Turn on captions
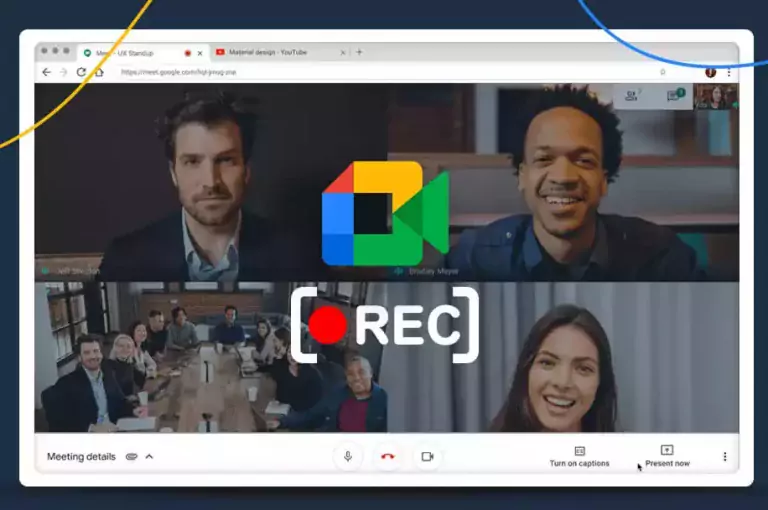 [x=579, y=457]
